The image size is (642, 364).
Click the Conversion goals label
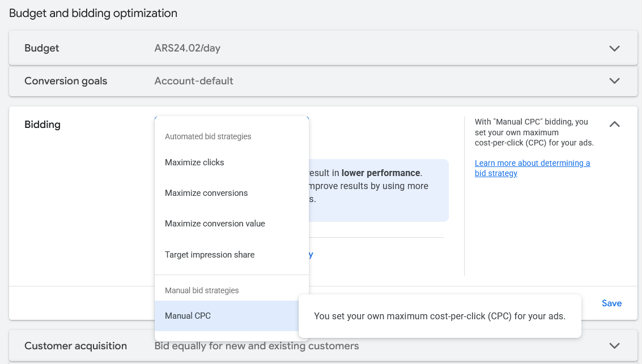[66, 81]
